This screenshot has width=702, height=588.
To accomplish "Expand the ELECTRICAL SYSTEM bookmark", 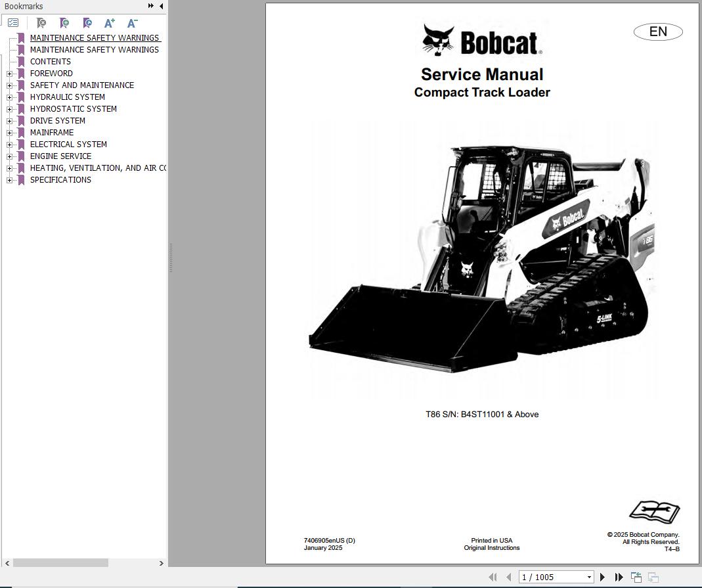I will coord(9,145).
